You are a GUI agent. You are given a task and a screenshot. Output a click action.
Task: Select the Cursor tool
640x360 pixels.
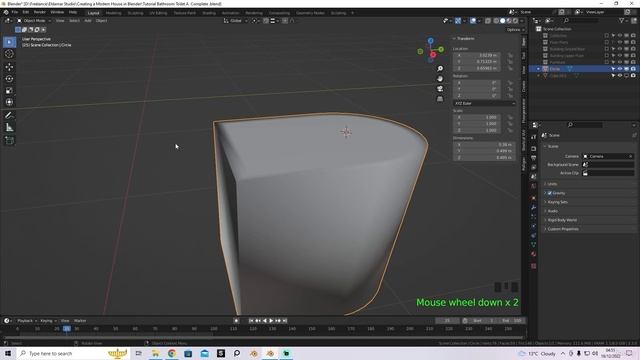point(9,54)
